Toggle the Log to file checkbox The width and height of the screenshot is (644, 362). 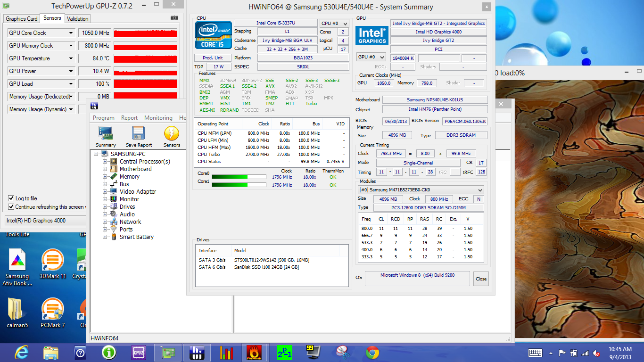(11, 198)
